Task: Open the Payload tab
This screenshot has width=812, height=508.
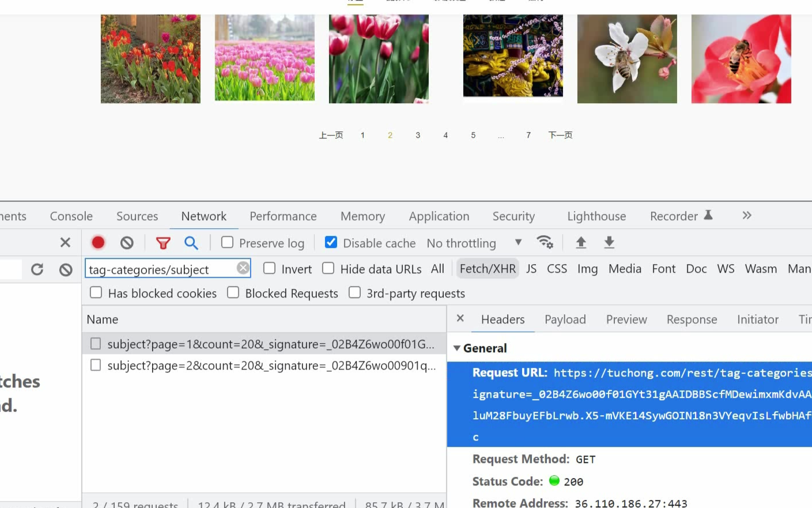Action: coord(565,319)
